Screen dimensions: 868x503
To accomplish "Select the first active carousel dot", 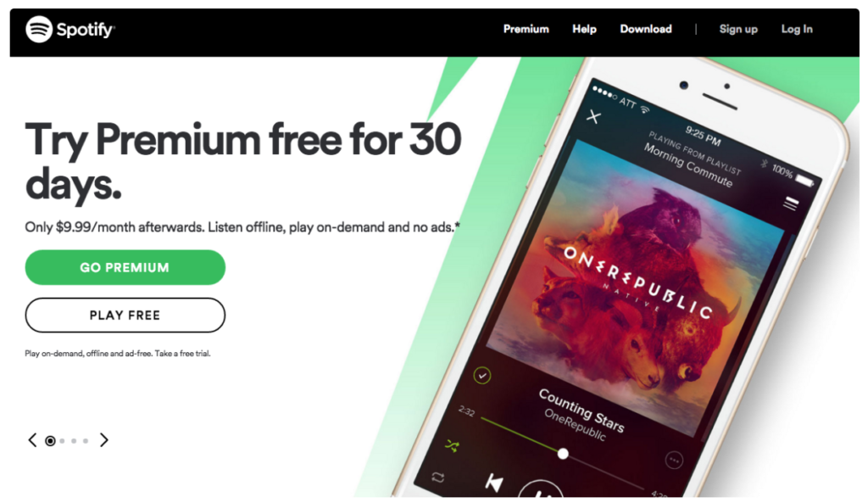I will (x=50, y=441).
